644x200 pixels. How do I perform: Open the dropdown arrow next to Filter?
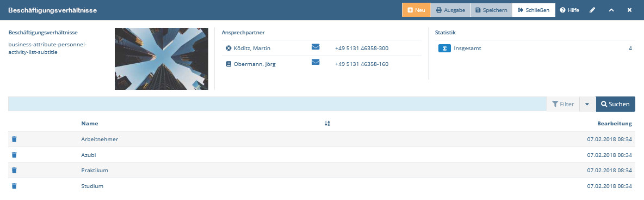click(x=587, y=104)
